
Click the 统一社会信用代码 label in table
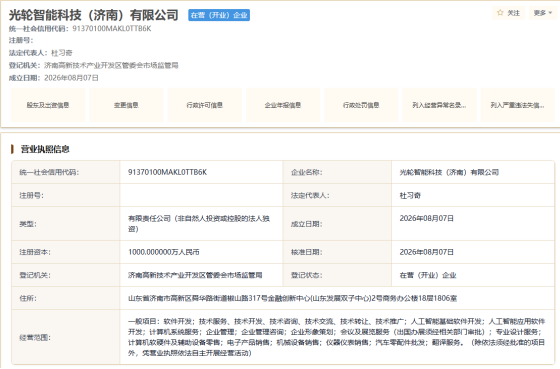[49, 172]
